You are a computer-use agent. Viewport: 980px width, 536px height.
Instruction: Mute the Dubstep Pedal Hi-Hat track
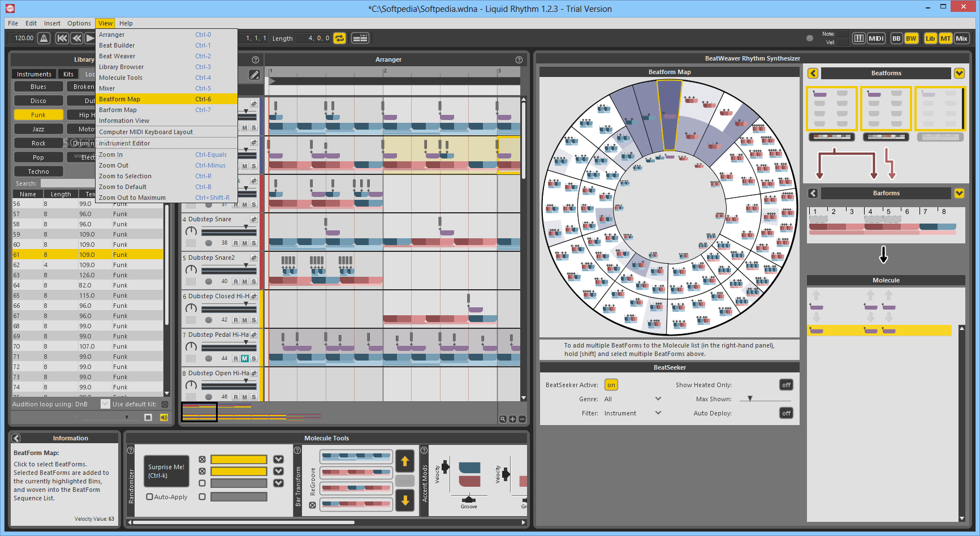(x=245, y=358)
